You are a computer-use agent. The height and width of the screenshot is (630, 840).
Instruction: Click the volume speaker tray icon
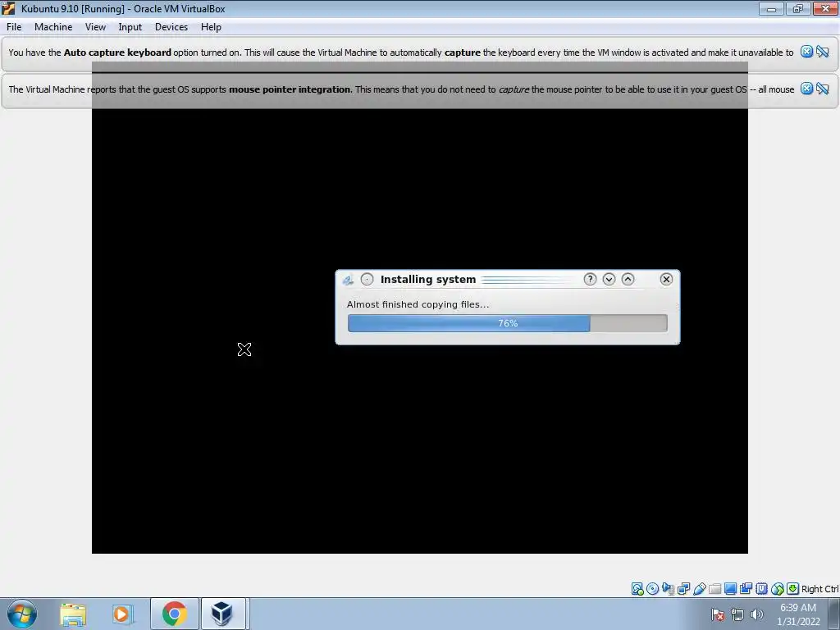757,614
